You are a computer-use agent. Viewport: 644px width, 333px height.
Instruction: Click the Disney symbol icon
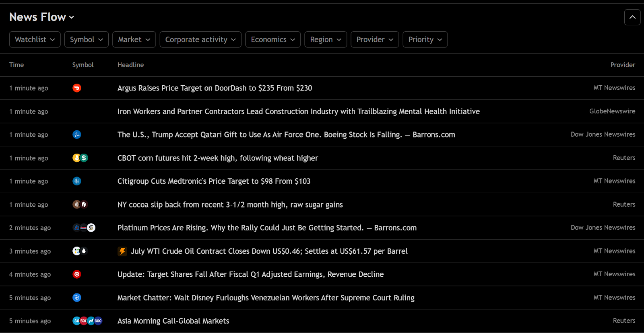pyautogui.click(x=77, y=298)
